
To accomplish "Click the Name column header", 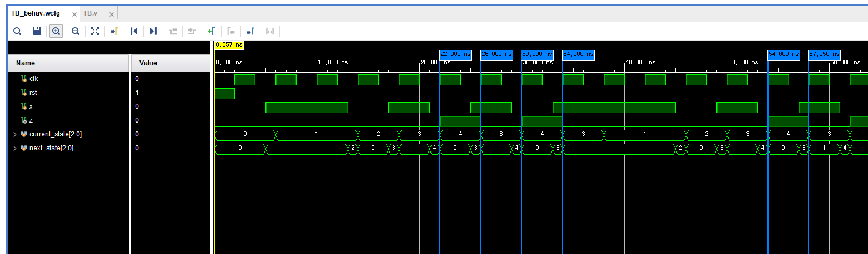I will pyautogui.click(x=68, y=63).
